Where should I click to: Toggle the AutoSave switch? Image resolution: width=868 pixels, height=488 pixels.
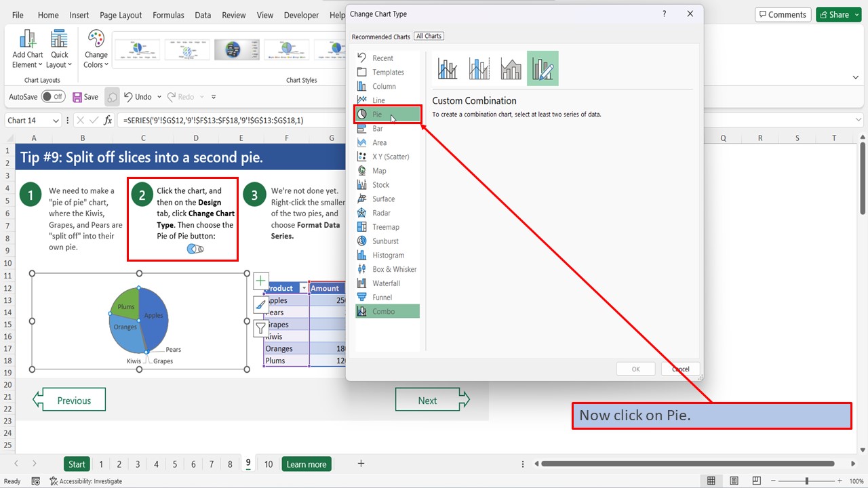point(53,97)
